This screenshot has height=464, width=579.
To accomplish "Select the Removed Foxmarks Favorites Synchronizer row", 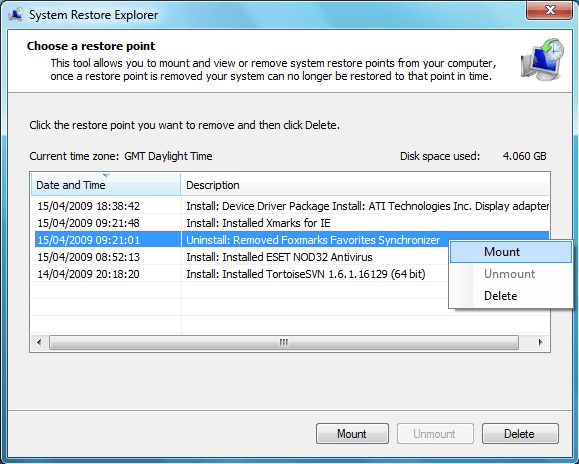I will pos(240,240).
